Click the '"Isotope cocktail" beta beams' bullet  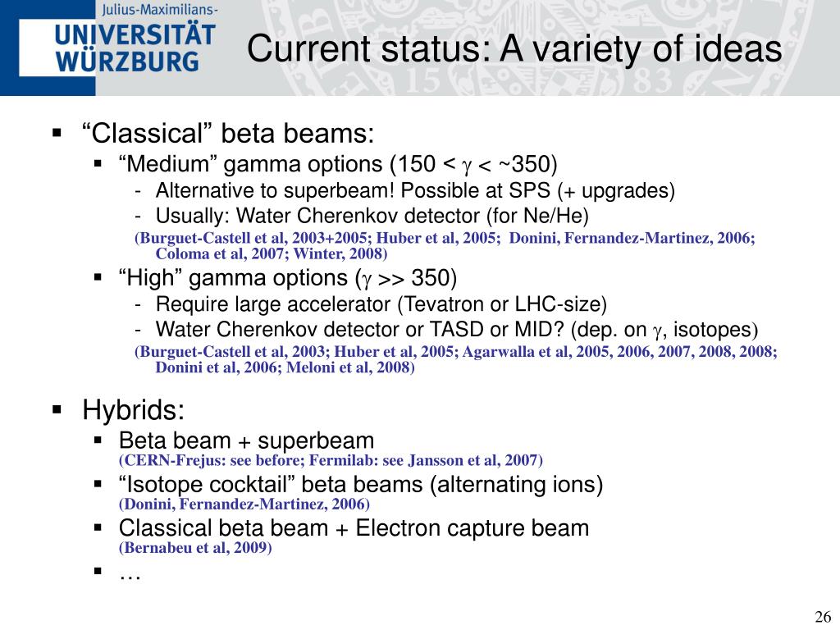click(361, 484)
